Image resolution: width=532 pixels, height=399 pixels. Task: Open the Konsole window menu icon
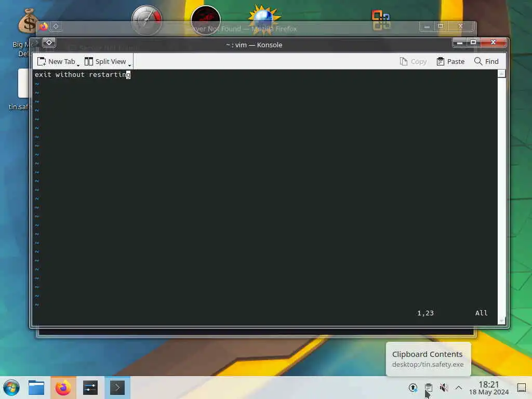[49, 43]
